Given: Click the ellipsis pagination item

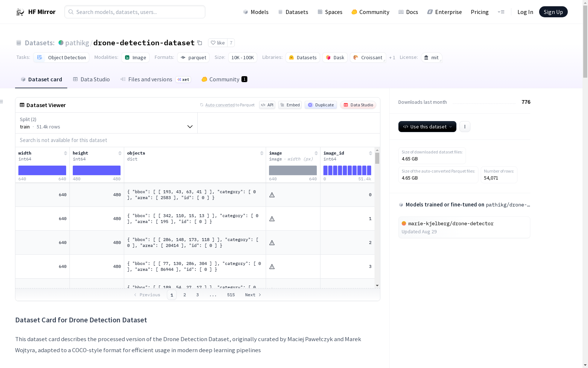Looking at the screenshot, I should click(x=213, y=295).
